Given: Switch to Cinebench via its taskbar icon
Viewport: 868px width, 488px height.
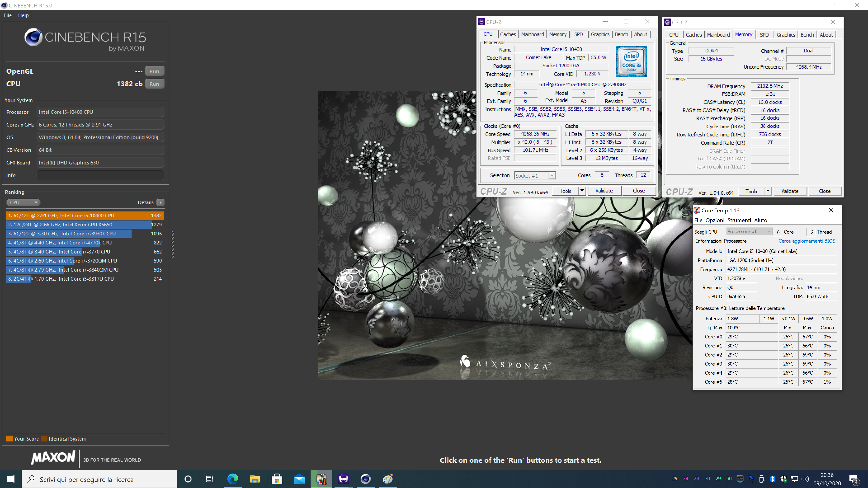Looking at the screenshot, I should [366, 479].
